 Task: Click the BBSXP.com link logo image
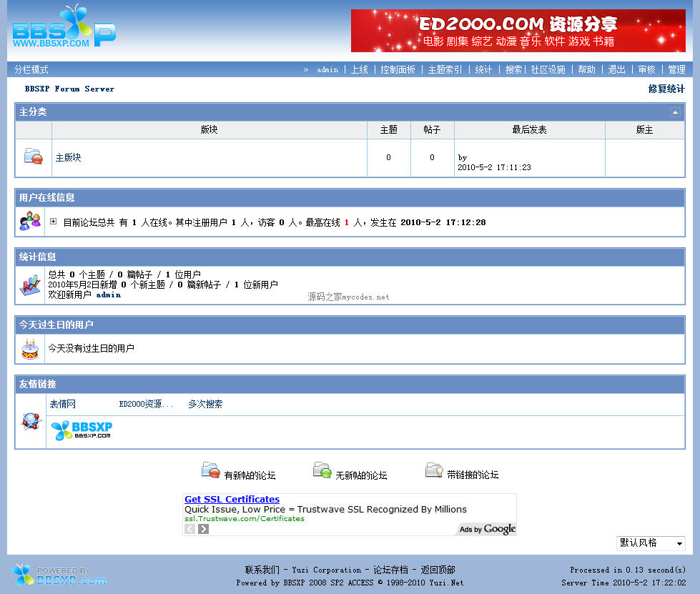click(x=82, y=430)
